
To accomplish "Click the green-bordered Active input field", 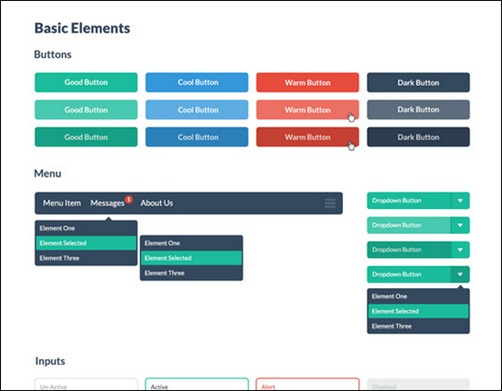I will coord(197,384).
